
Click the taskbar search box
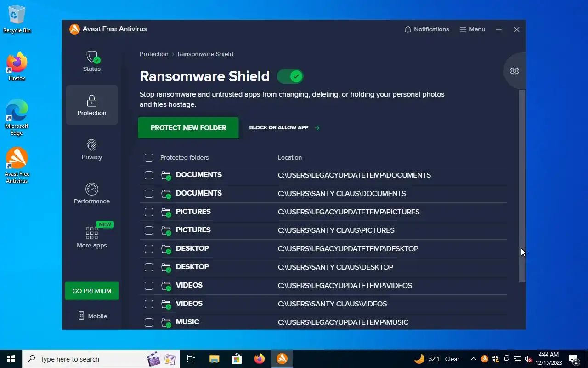101,359
